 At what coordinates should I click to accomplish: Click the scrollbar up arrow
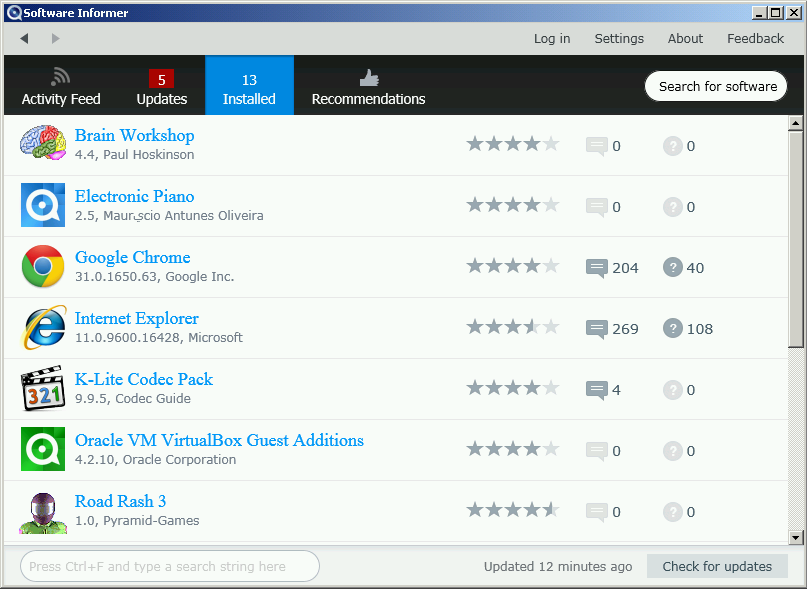coord(796,124)
